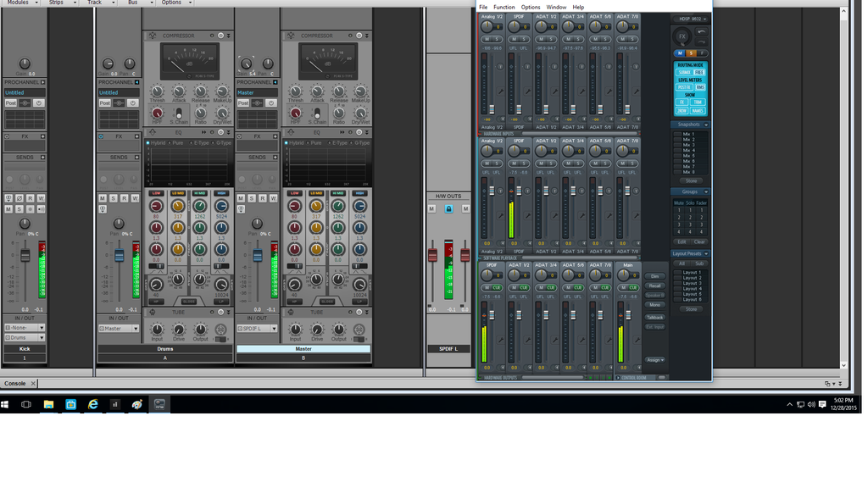Click the lock icon in HW OUTS
This screenshot has height=488, width=868.
pos(448,208)
